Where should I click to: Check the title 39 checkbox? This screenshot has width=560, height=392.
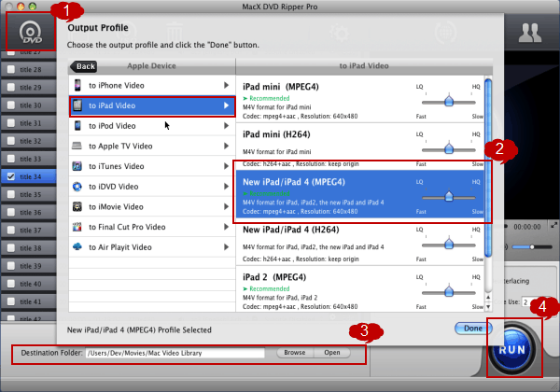11,266
